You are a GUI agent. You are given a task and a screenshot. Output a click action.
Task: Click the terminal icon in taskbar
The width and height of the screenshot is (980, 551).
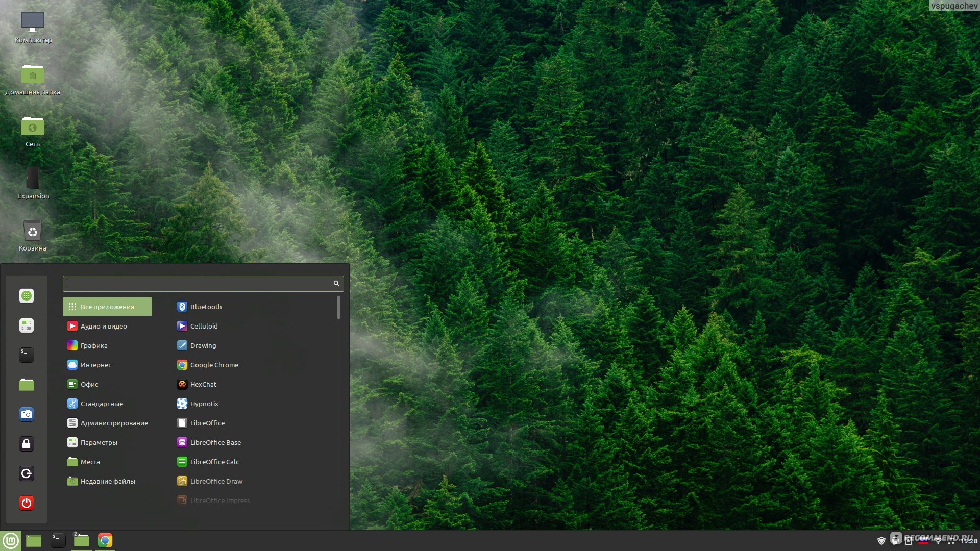58,540
